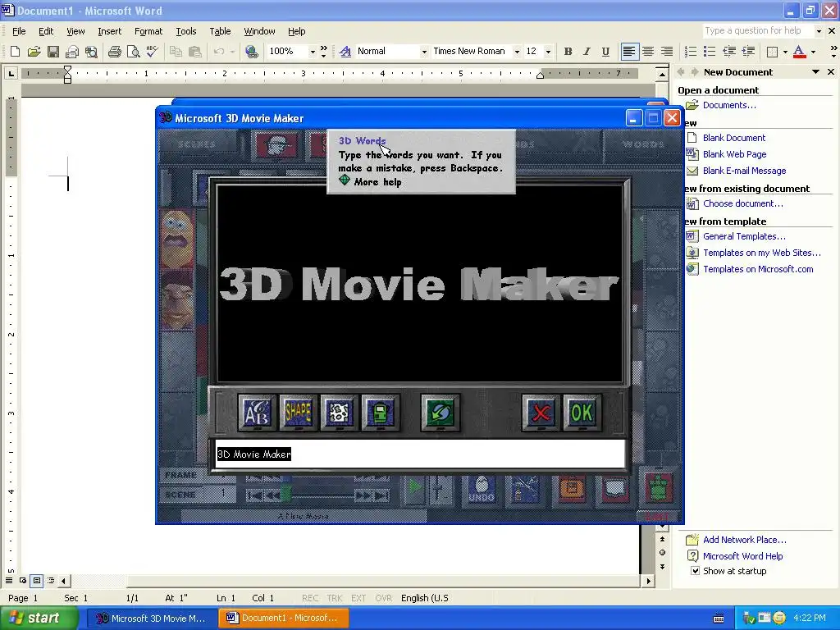
Task: Open the New Document task pane menu arrow
Action: point(815,72)
